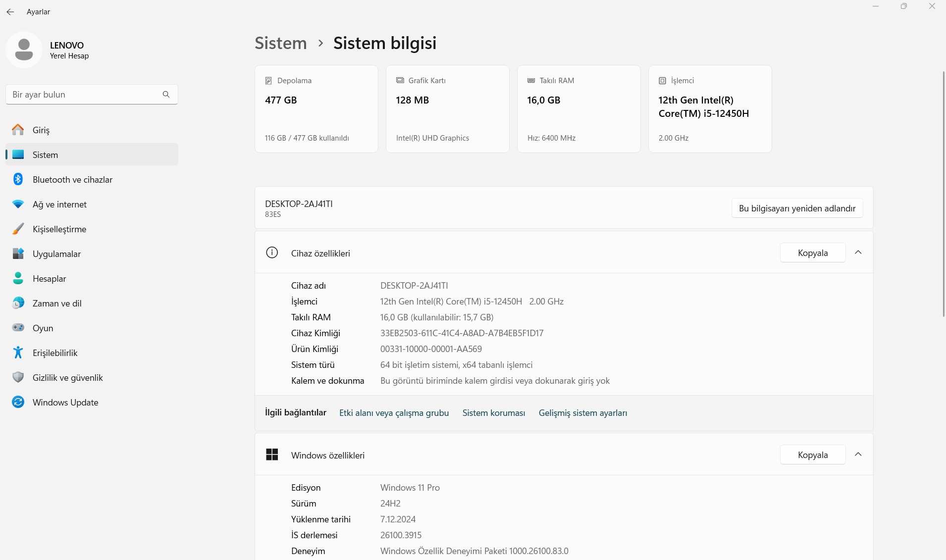Open Etki alanı veya çalışma grubu link
This screenshot has width=946, height=560.
394,413
